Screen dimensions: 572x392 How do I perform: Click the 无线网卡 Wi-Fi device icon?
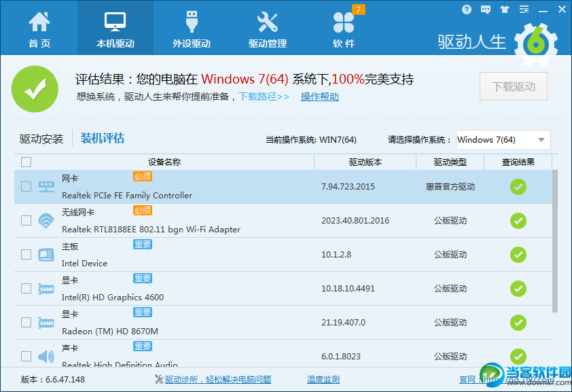coord(46,221)
